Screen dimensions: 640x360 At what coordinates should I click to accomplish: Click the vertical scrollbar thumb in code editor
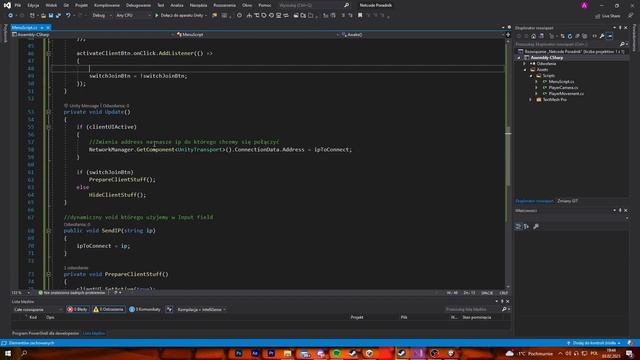[x=508, y=156]
